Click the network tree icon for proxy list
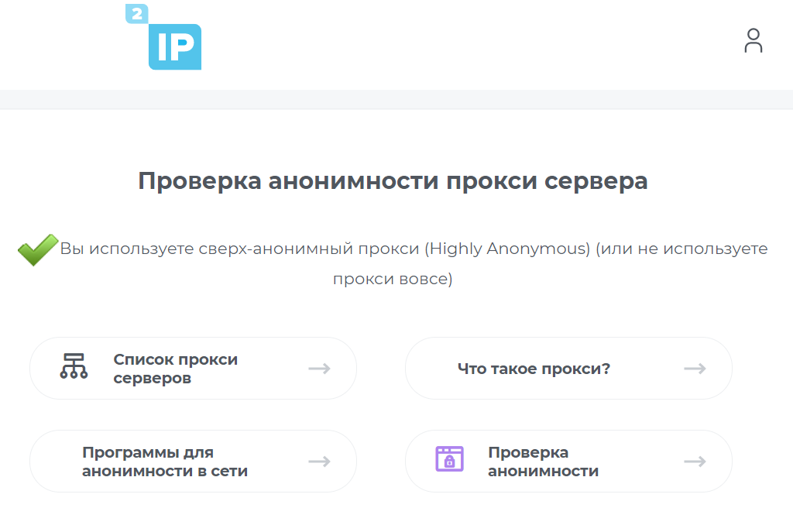The height and width of the screenshot is (532, 793). tap(74, 366)
